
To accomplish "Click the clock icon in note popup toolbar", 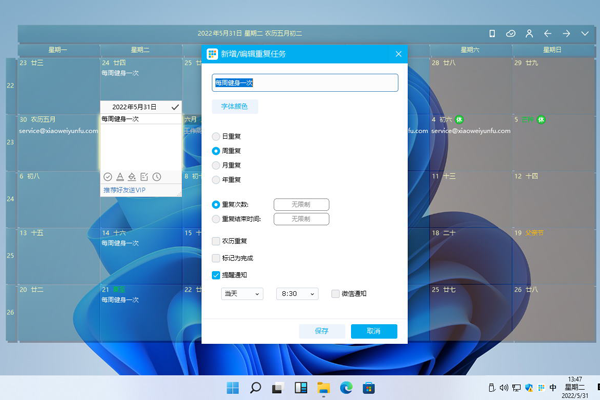I will tap(157, 177).
